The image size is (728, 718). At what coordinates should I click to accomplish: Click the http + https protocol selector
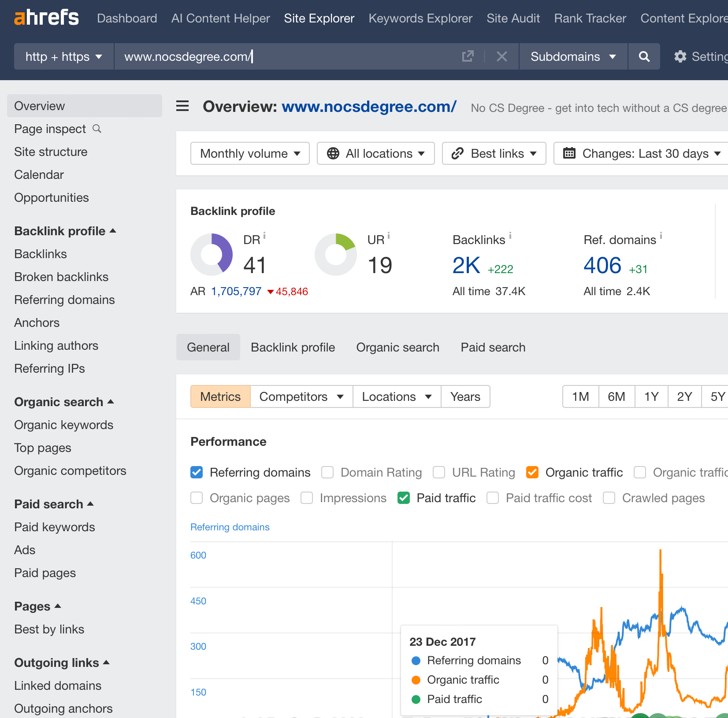[x=63, y=56]
